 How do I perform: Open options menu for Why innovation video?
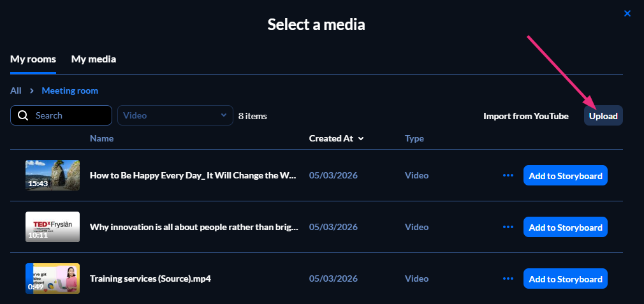coord(508,227)
